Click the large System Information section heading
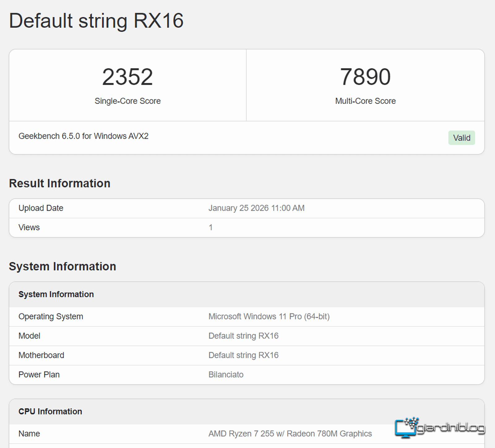Screen dimensions: 495x448 [x=62, y=267]
